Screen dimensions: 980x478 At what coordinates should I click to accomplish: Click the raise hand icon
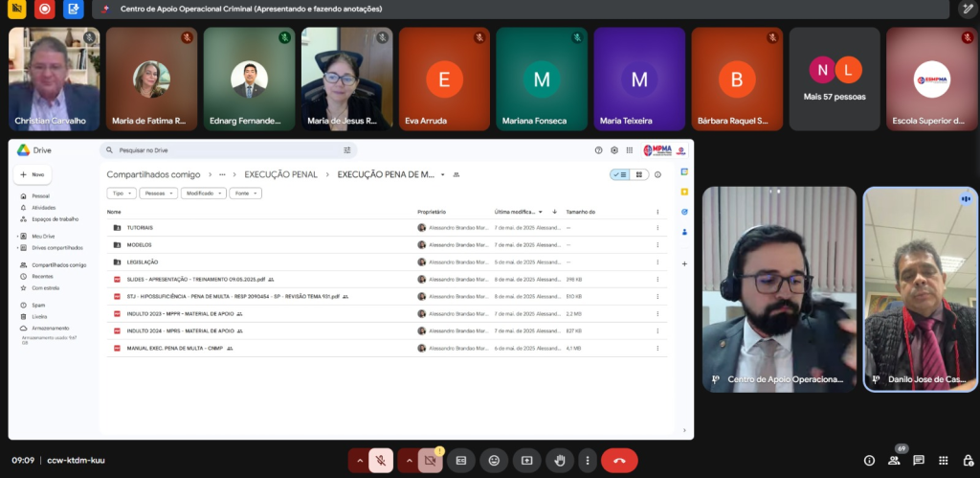pos(559,460)
